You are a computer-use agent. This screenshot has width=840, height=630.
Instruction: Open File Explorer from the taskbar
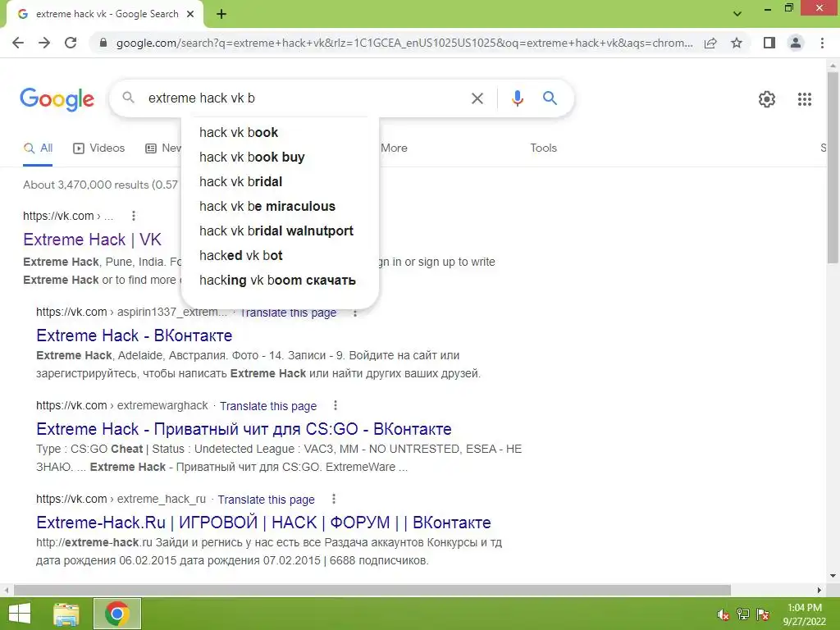pyautogui.click(x=66, y=614)
